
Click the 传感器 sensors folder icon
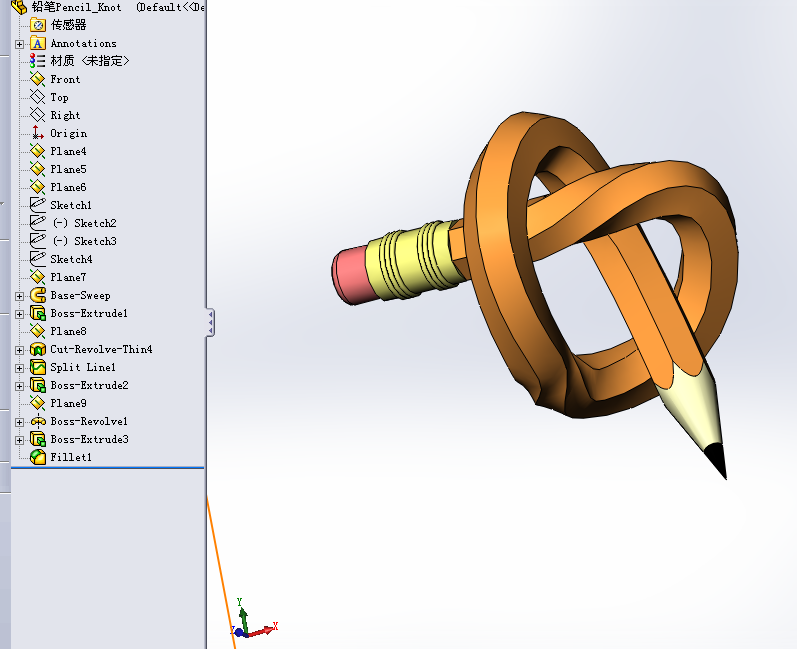[x=38, y=25]
